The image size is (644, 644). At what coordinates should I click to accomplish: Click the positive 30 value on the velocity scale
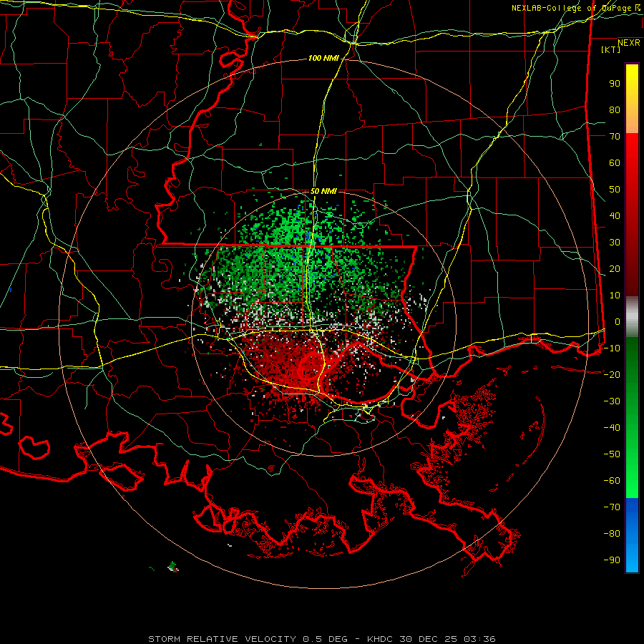click(x=615, y=243)
